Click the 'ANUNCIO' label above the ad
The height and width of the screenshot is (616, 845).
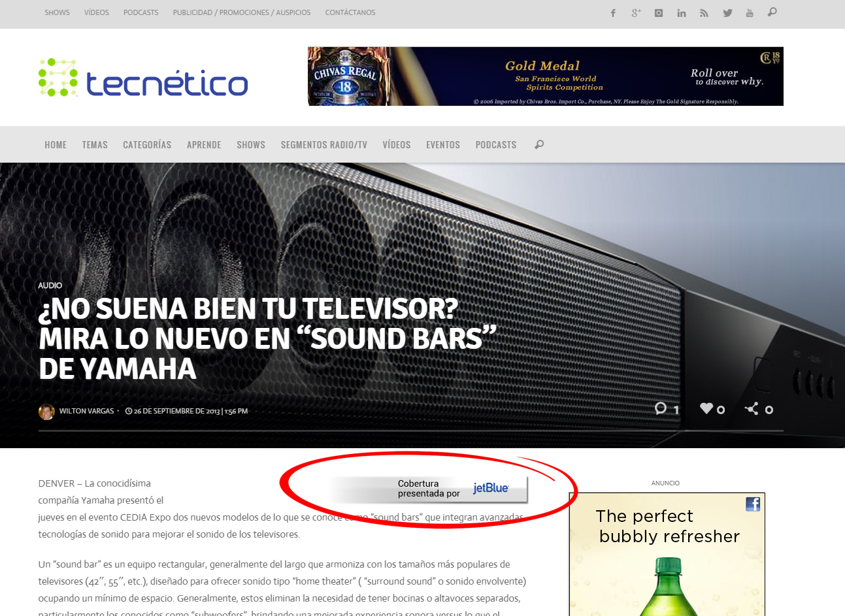(665, 483)
